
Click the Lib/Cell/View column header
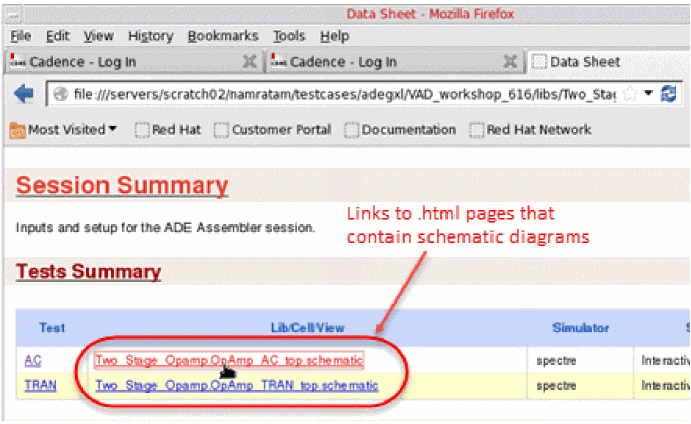pyautogui.click(x=307, y=327)
